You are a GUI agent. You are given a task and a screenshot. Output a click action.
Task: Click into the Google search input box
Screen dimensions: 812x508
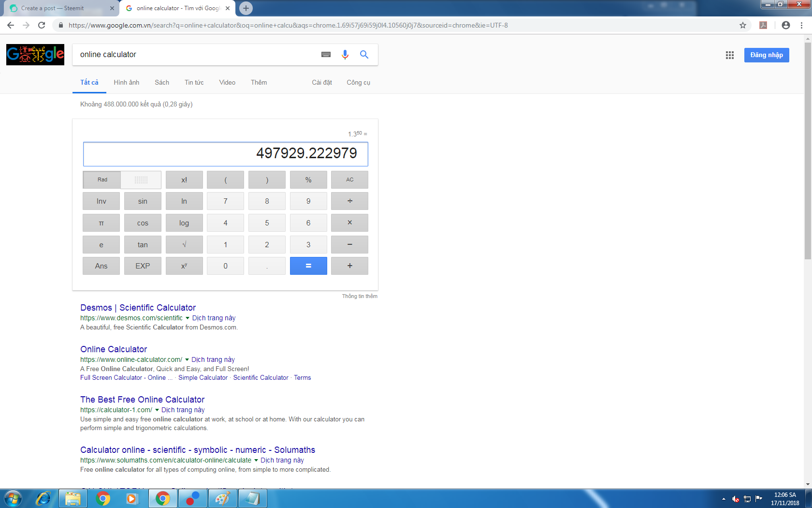[x=196, y=55]
